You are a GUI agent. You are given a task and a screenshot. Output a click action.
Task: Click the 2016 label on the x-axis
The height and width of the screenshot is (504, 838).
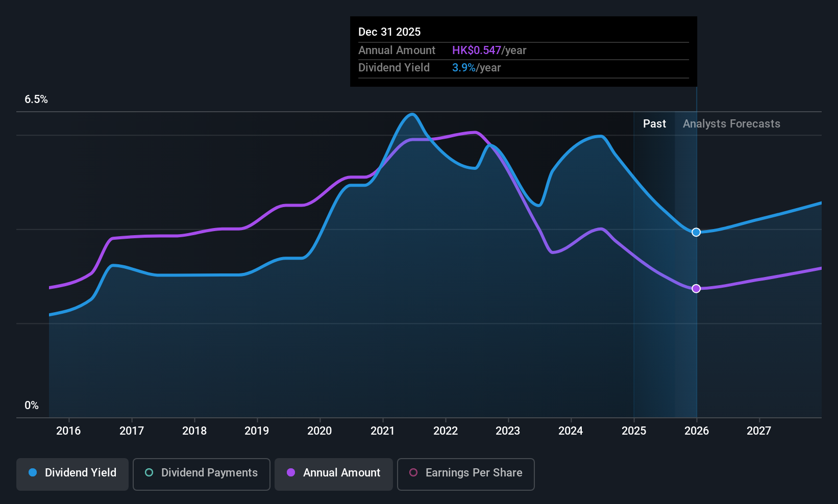pyautogui.click(x=68, y=431)
